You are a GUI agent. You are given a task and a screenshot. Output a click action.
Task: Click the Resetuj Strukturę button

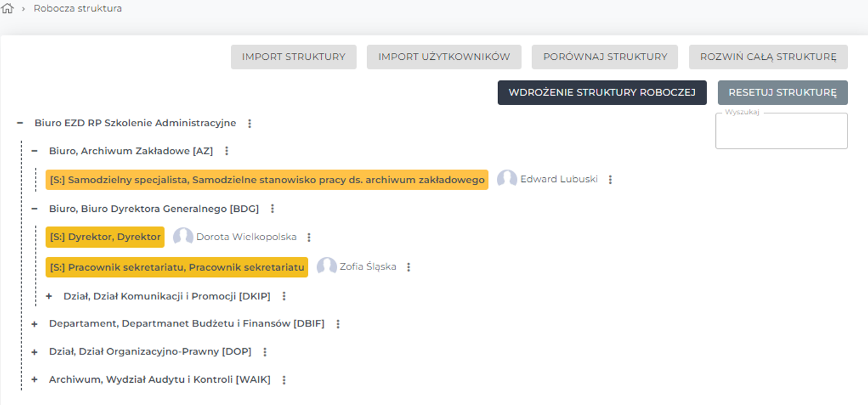tap(782, 93)
